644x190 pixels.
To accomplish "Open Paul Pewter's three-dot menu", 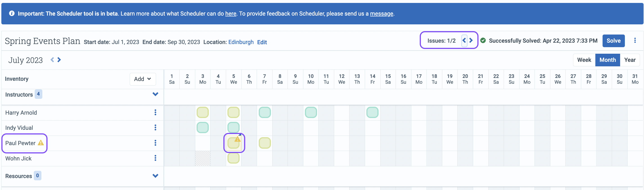I will click(x=155, y=143).
